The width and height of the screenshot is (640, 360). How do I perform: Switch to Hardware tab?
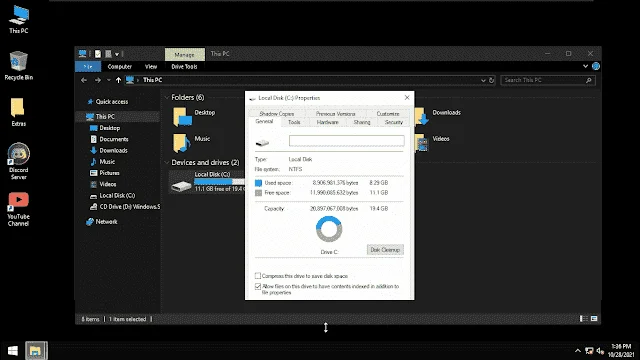tap(327, 122)
